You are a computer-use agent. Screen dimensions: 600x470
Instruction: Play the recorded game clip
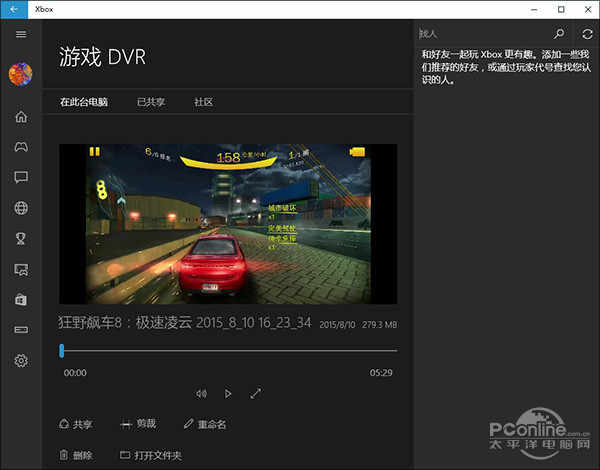pyautogui.click(x=228, y=394)
